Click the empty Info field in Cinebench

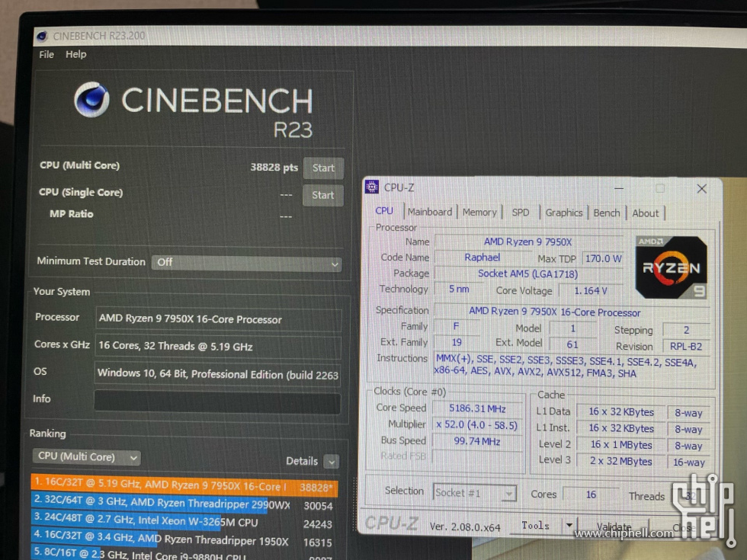[217, 402]
